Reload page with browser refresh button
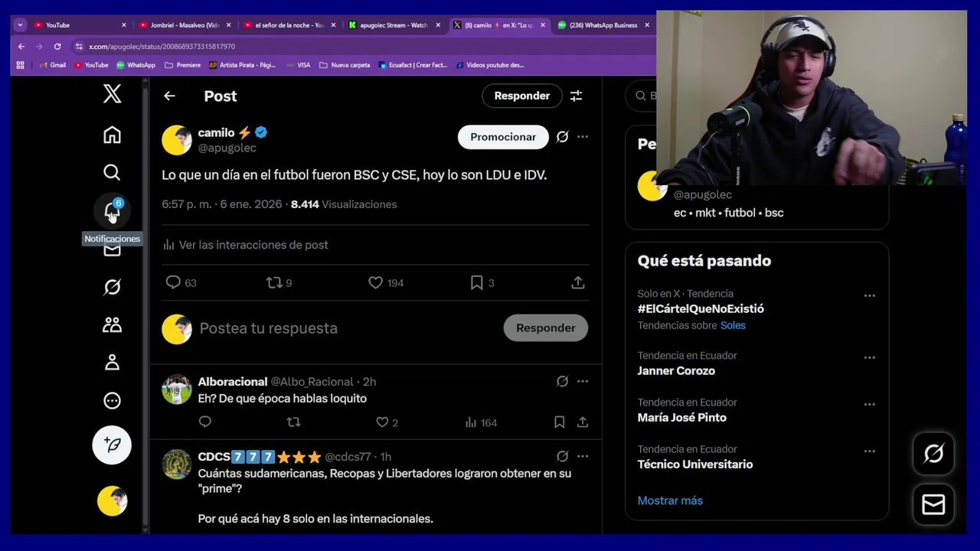The image size is (980, 551). [x=57, y=47]
